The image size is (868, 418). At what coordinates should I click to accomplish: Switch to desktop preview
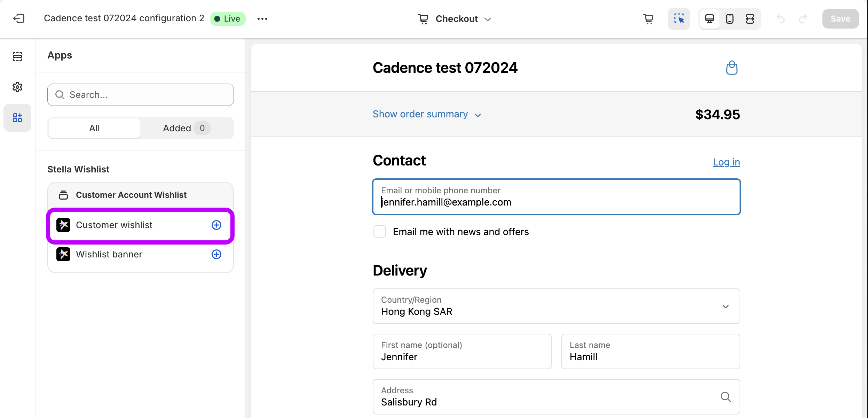click(x=710, y=19)
